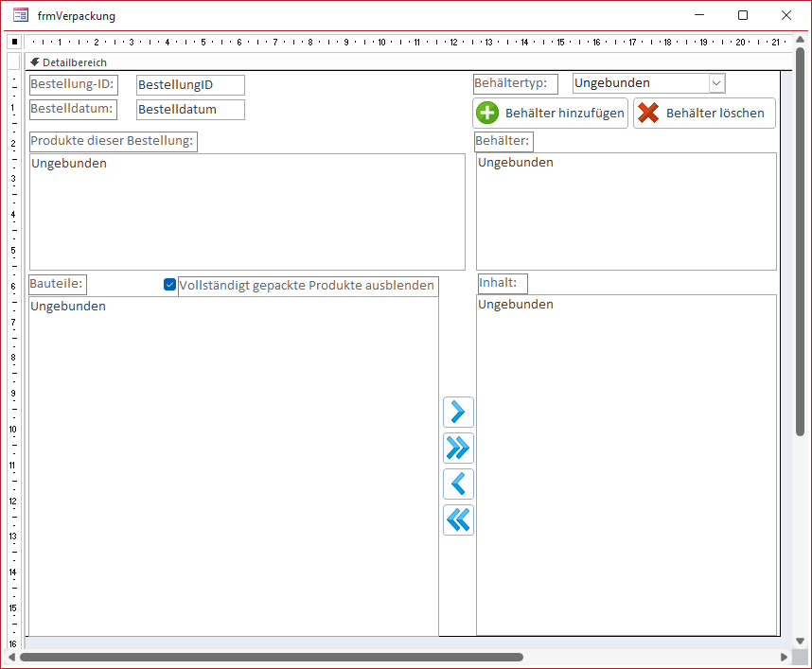The image size is (812, 669).
Task: Click the Produkte dieser Bestellung list box
Action: point(247,212)
